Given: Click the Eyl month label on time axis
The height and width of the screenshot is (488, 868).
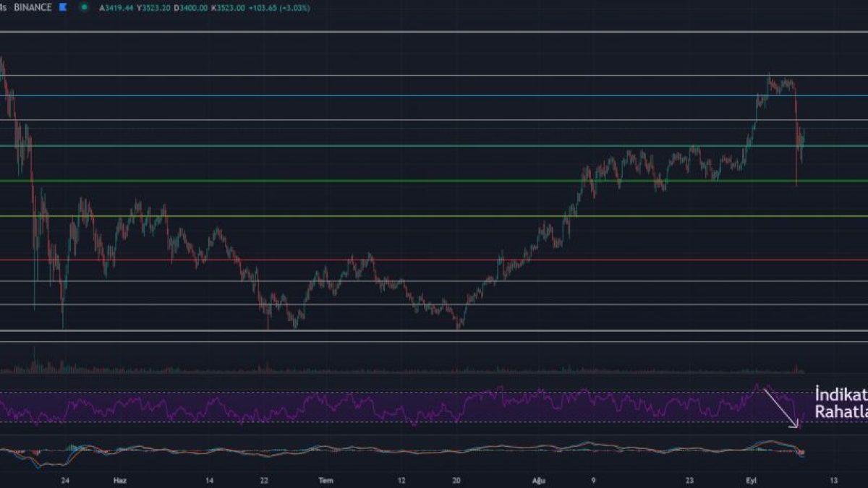Looking at the screenshot, I should (751, 480).
